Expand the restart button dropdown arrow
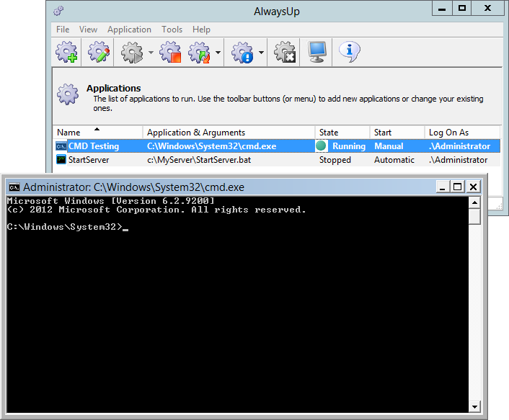This screenshot has height=420, width=509. point(218,52)
